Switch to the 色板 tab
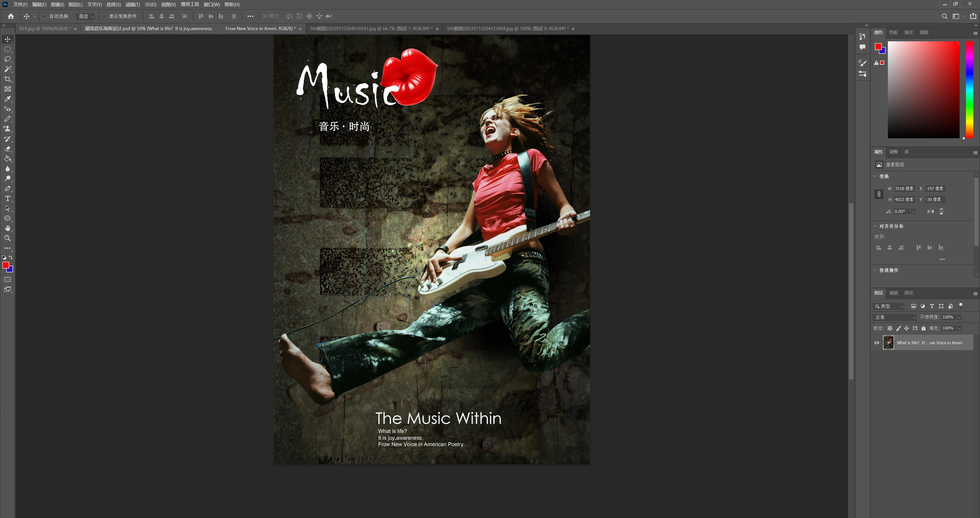Image resolution: width=980 pixels, height=518 pixels. tap(894, 32)
